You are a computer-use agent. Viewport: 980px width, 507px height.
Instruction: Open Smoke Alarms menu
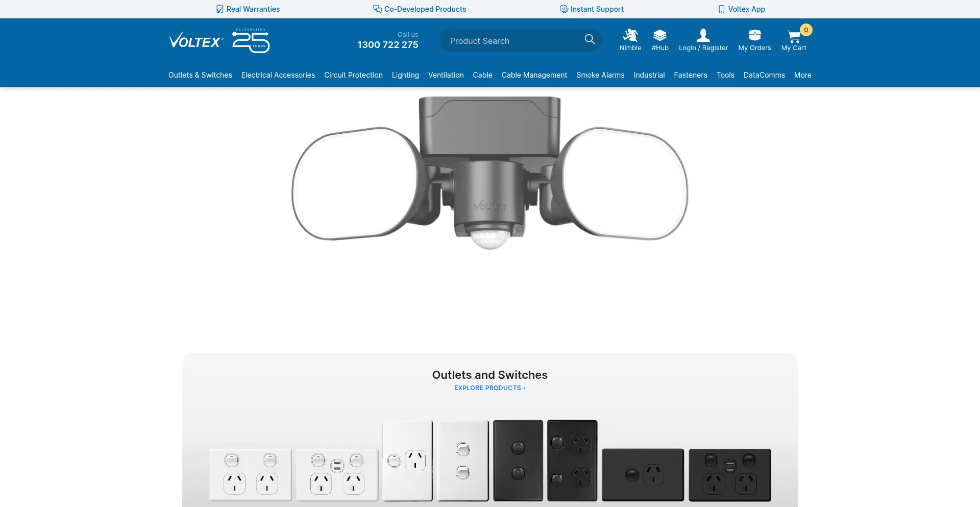click(x=600, y=75)
